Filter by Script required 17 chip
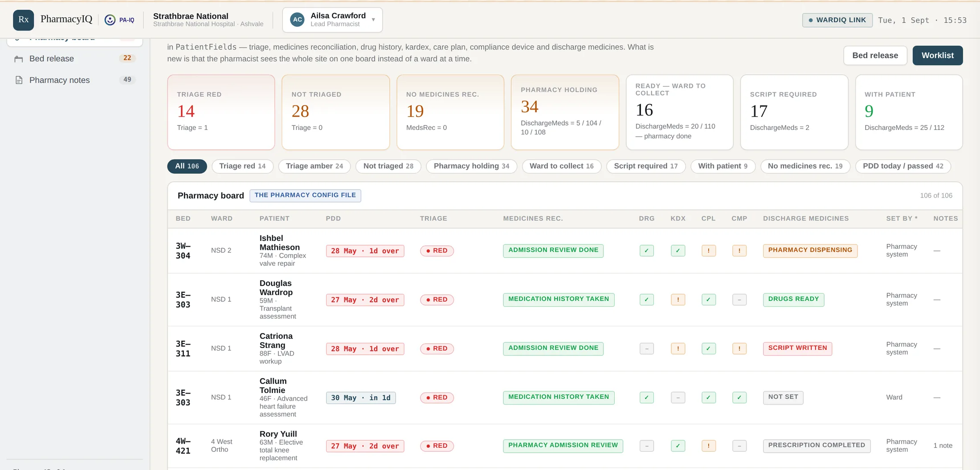Screen dimensions: 980x470 pyautogui.click(x=645, y=166)
